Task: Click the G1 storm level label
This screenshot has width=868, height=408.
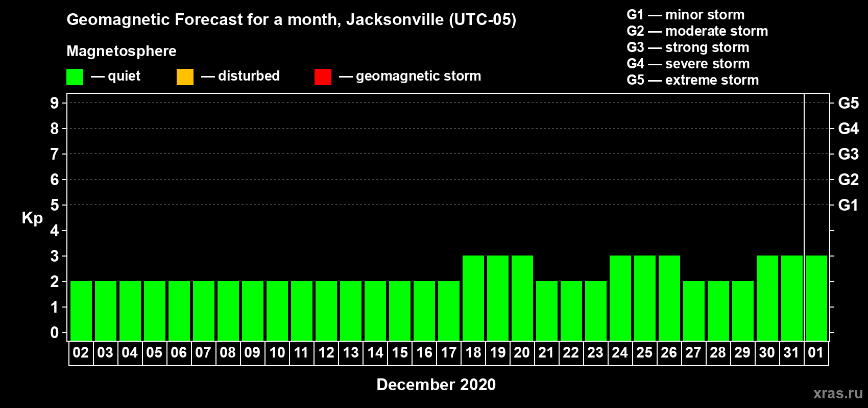Action: 848,205
